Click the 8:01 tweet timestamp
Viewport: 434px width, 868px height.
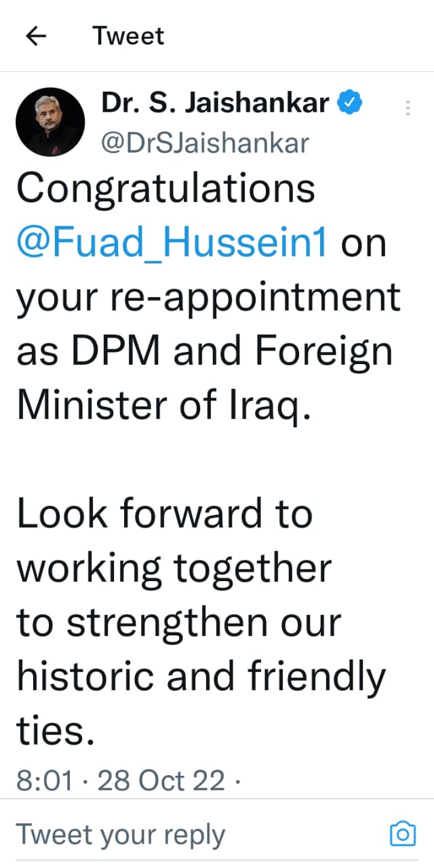(x=44, y=781)
